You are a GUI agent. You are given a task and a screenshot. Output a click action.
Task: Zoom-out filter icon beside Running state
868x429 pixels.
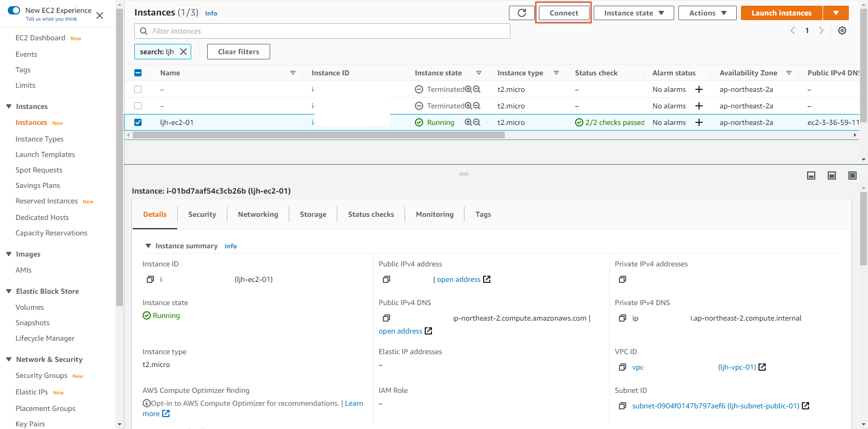coord(477,122)
